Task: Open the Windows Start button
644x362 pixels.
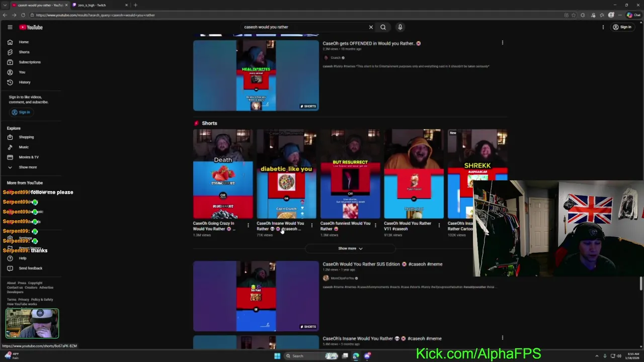Action: point(277,356)
